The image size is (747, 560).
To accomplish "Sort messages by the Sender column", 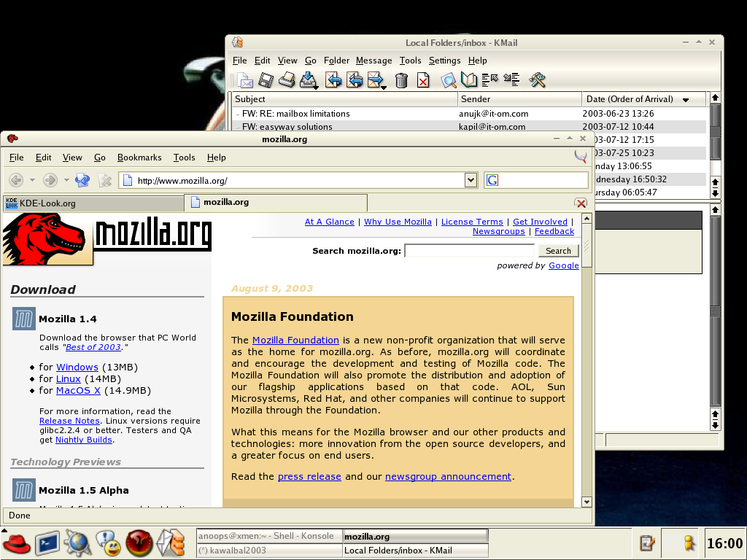I will (x=519, y=99).
